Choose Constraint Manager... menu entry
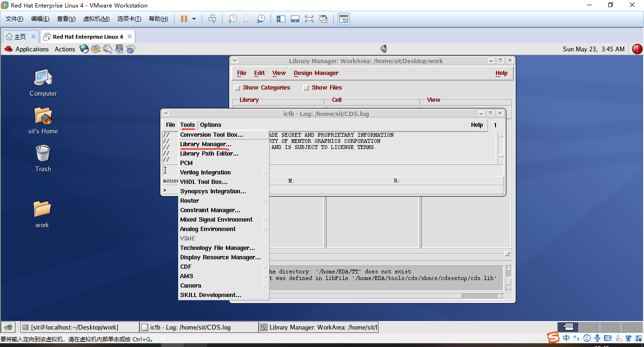Image resolution: width=644 pixels, height=347 pixels. pos(223,210)
